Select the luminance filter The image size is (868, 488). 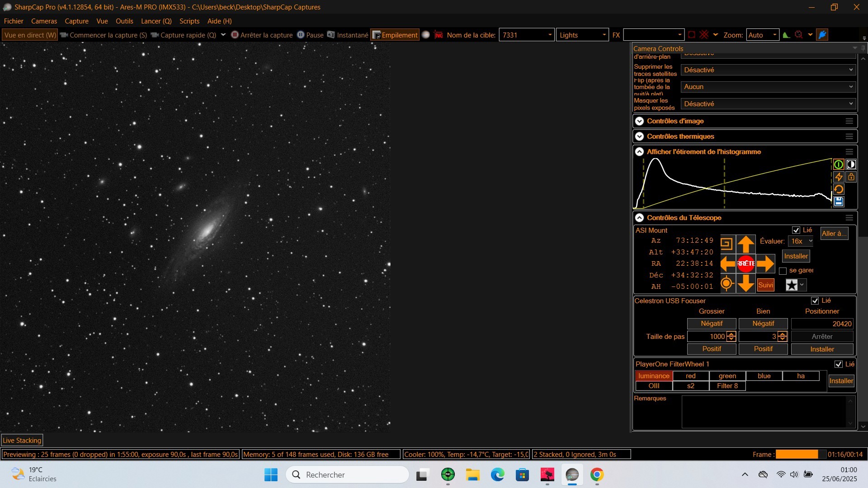[x=654, y=376]
